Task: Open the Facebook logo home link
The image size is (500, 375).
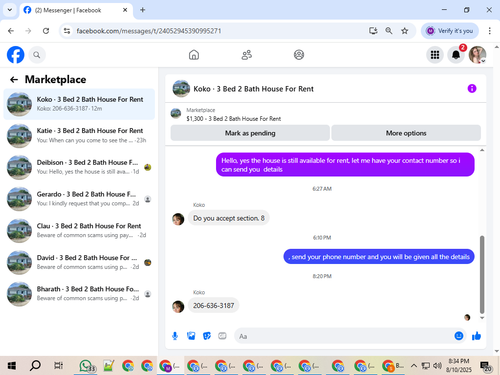Action: tap(16, 55)
